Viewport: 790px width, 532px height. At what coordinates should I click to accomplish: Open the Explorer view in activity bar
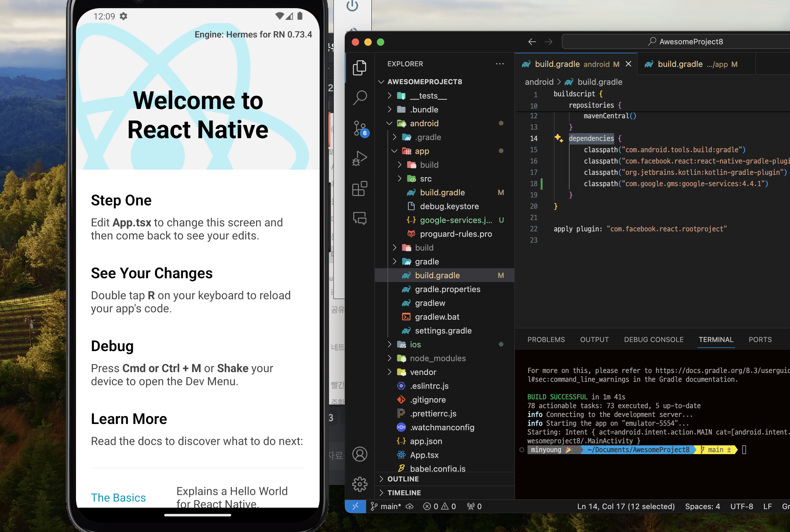[x=360, y=68]
